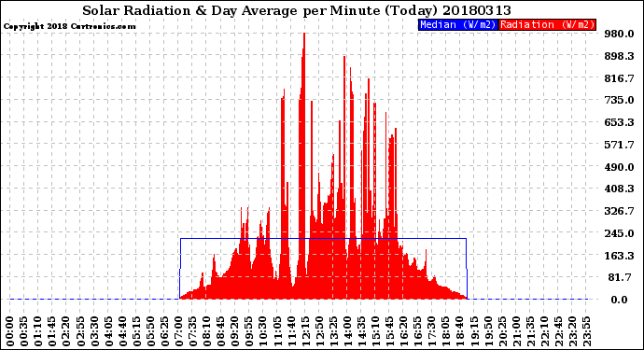Click the 01:45 time axis label

pos(52,331)
